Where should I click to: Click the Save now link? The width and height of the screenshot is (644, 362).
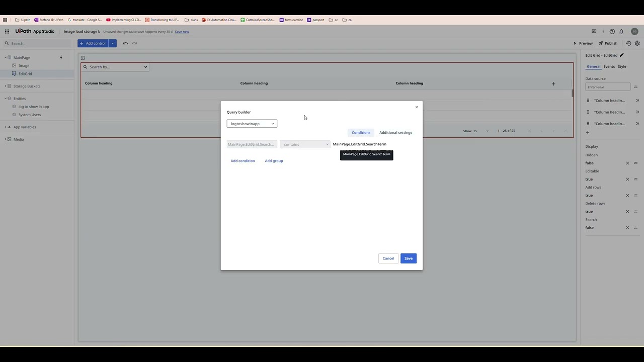[182, 32]
